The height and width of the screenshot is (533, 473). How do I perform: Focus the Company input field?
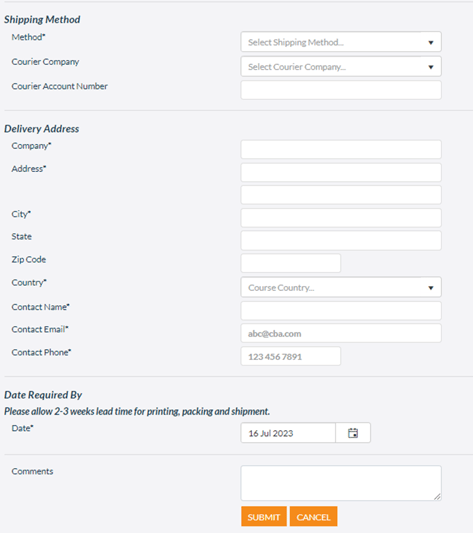click(x=341, y=149)
